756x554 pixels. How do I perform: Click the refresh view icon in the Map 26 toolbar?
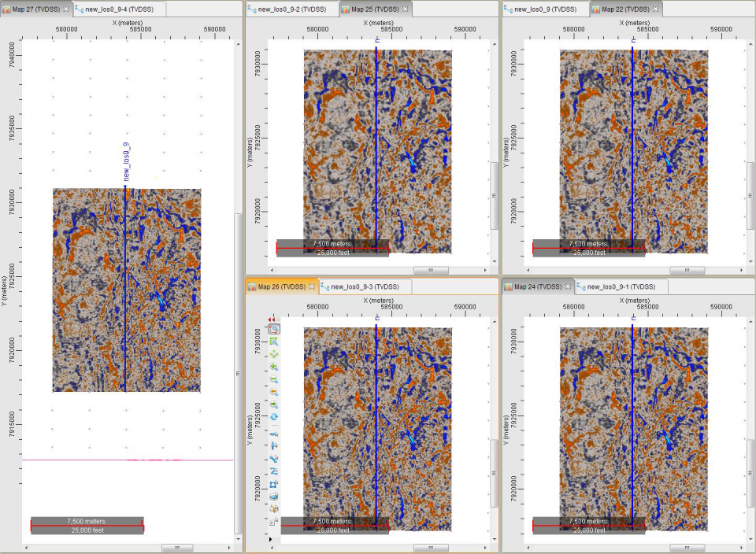click(x=274, y=417)
